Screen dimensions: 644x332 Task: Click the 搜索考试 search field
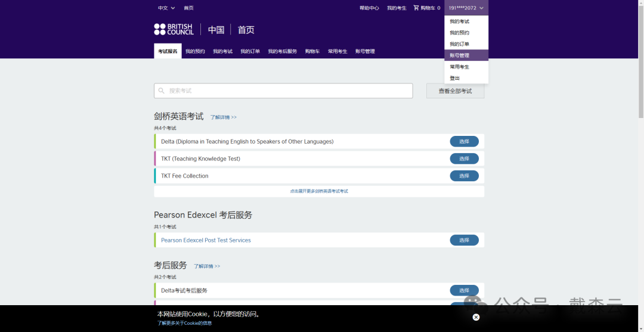click(x=283, y=91)
